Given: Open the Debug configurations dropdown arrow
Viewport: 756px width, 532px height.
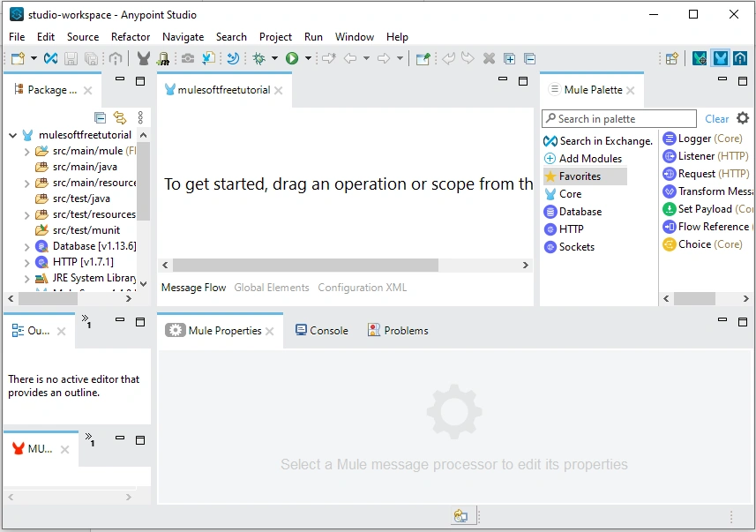Looking at the screenshot, I should (x=274, y=58).
